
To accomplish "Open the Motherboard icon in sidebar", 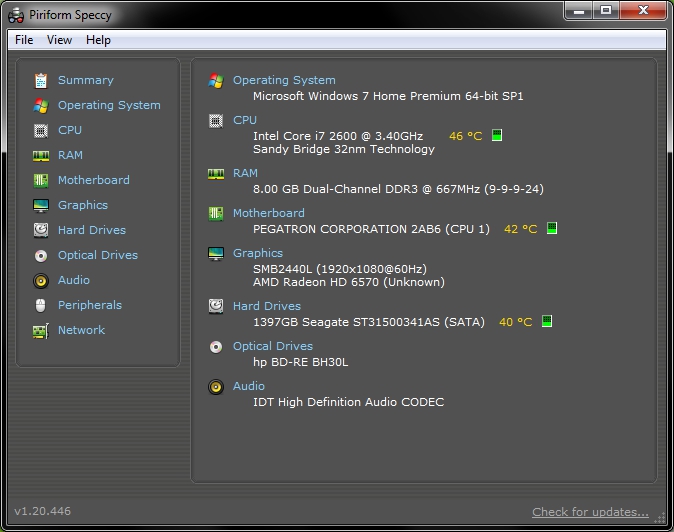I will (x=41, y=180).
